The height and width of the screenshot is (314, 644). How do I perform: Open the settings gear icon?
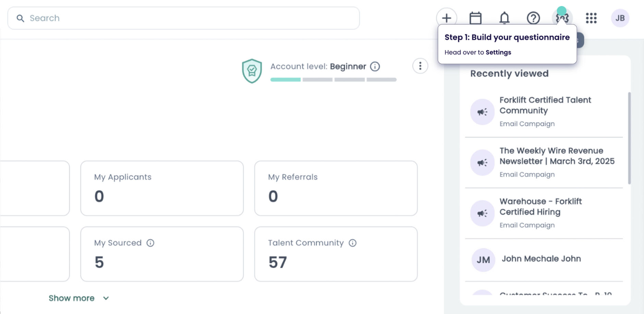point(562,18)
